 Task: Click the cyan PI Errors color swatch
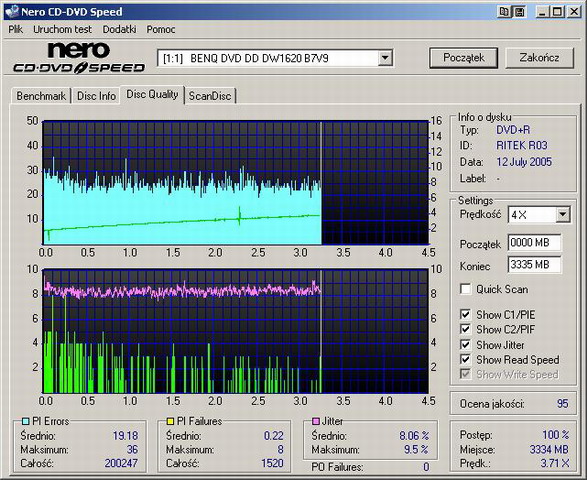coord(25,421)
